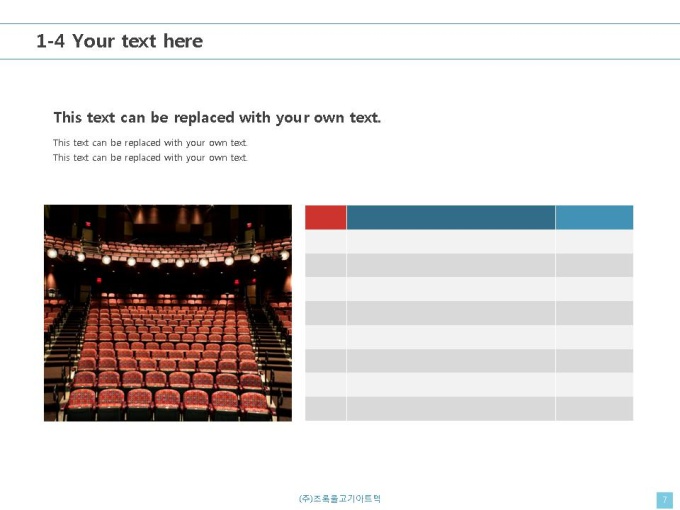Click the page number 7 box

pos(665,500)
